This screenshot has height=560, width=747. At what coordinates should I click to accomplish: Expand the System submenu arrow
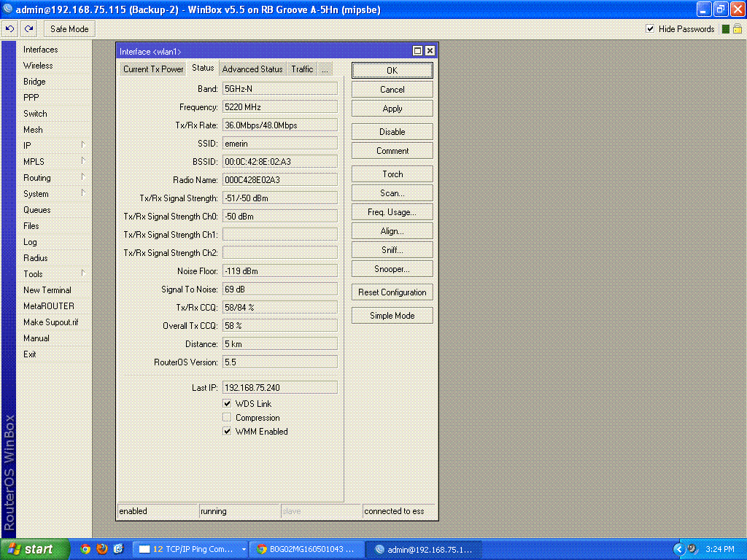[x=83, y=192]
